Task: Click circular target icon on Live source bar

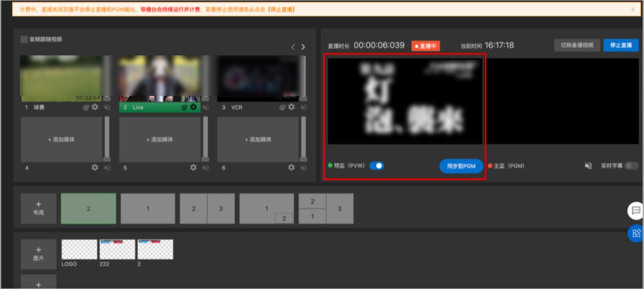Action: (x=185, y=107)
